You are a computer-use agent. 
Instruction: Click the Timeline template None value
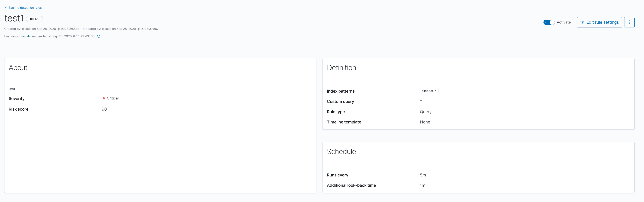(x=425, y=122)
